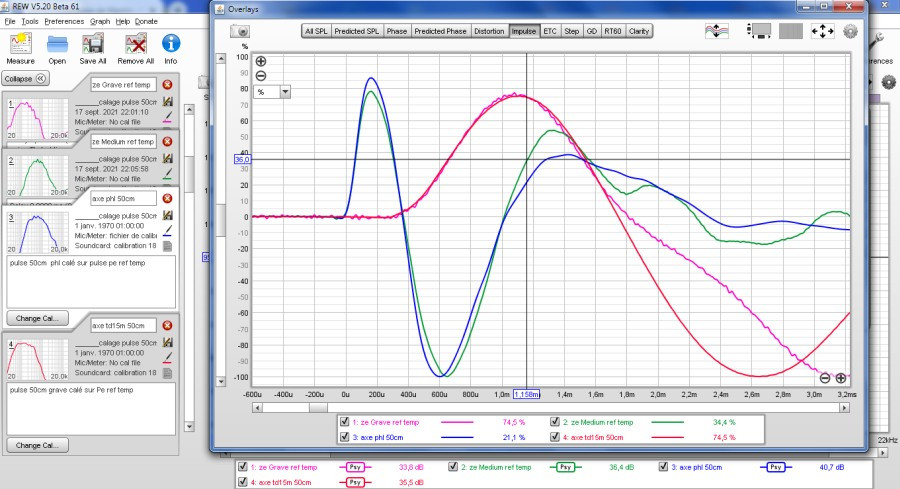Open the Info panel icon
The height and width of the screenshot is (489, 900).
coord(171,44)
